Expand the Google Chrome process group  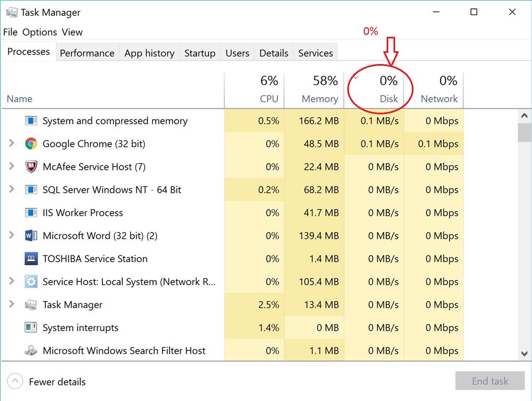click(x=11, y=144)
